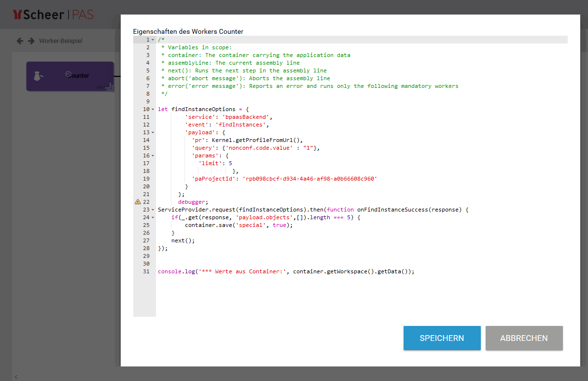Screen dimensions: 588x381
Task: Collapse the ServiceProvider.request fold on line 23
Action: (153, 210)
